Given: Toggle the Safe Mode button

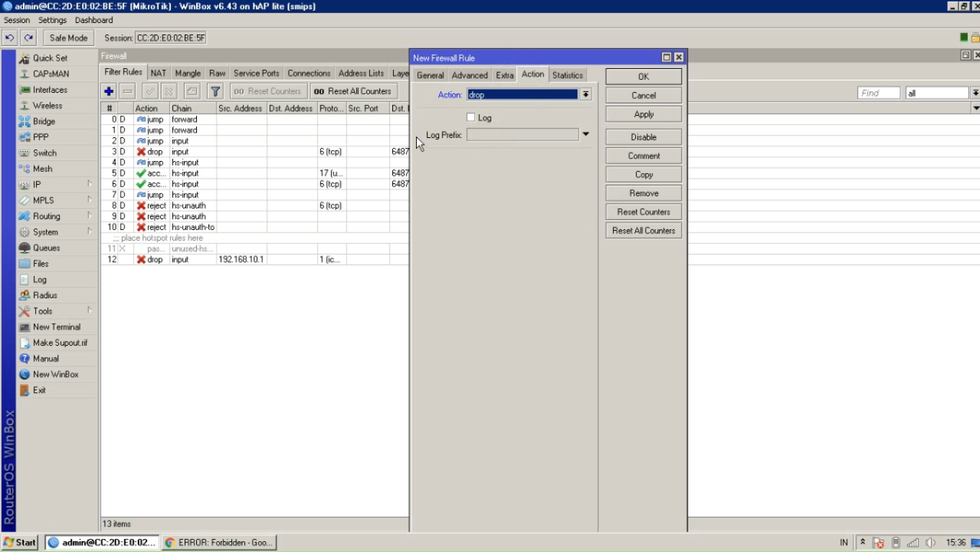Looking at the screenshot, I should pyautogui.click(x=68, y=38).
